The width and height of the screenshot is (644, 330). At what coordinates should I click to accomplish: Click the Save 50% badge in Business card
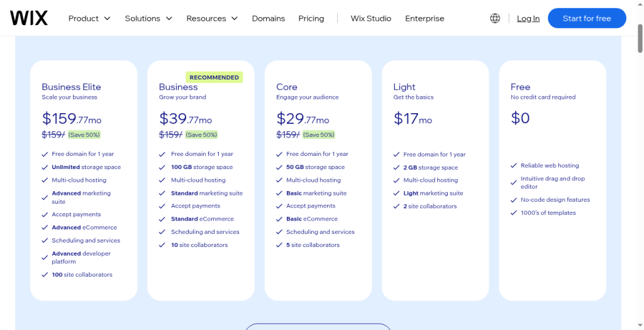[x=201, y=135]
